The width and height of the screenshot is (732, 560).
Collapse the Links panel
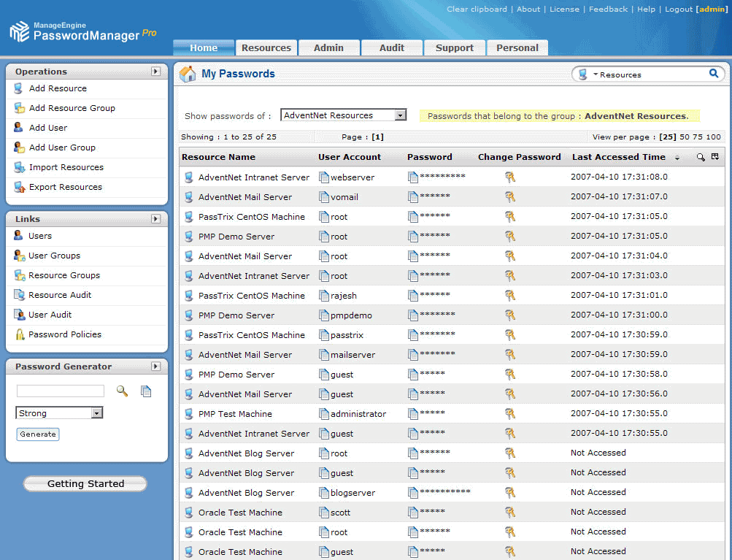pos(155,219)
